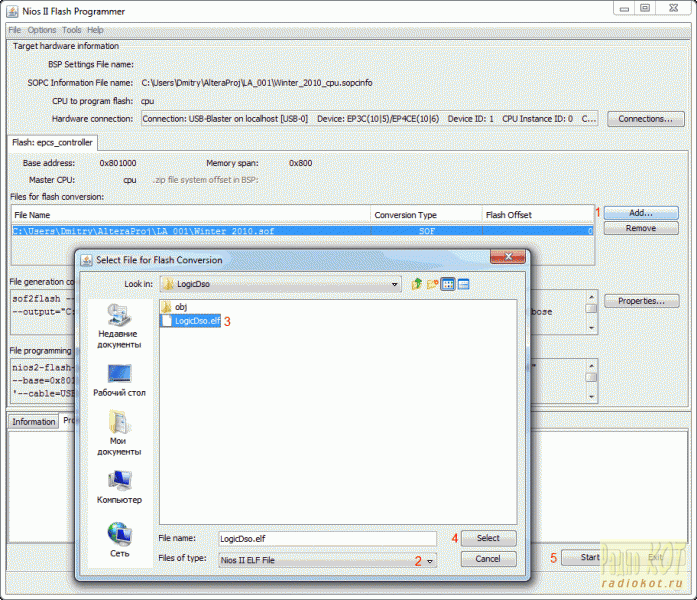The height and width of the screenshot is (600, 697).
Task: Open the File menu
Action: point(15,30)
